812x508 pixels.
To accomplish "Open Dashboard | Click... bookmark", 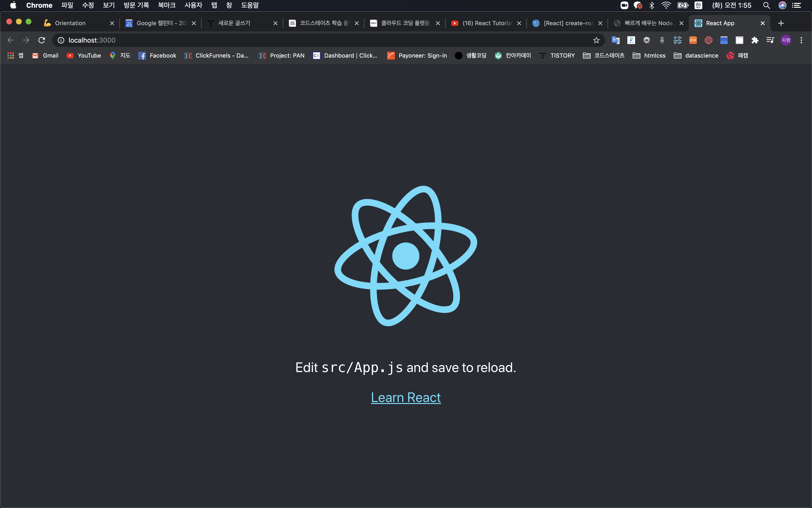I will pos(345,56).
